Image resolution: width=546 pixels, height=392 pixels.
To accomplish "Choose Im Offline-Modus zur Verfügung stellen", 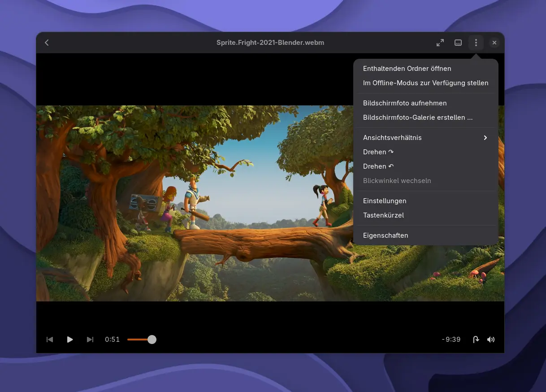I will [425, 83].
